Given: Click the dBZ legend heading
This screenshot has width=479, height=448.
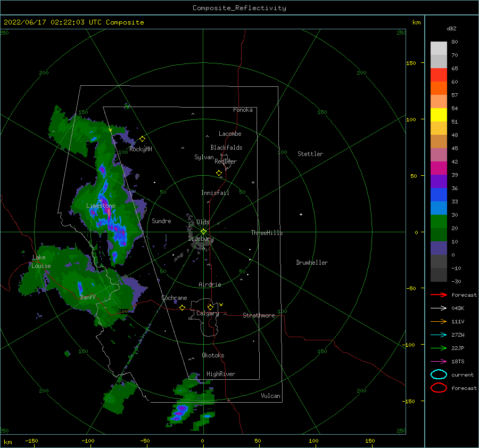Looking at the screenshot, I should [x=451, y=29].
